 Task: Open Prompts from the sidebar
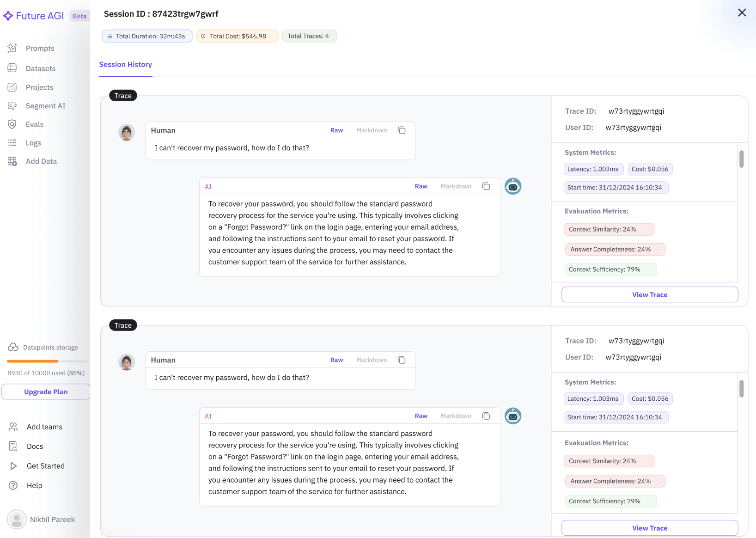[40, 48]
